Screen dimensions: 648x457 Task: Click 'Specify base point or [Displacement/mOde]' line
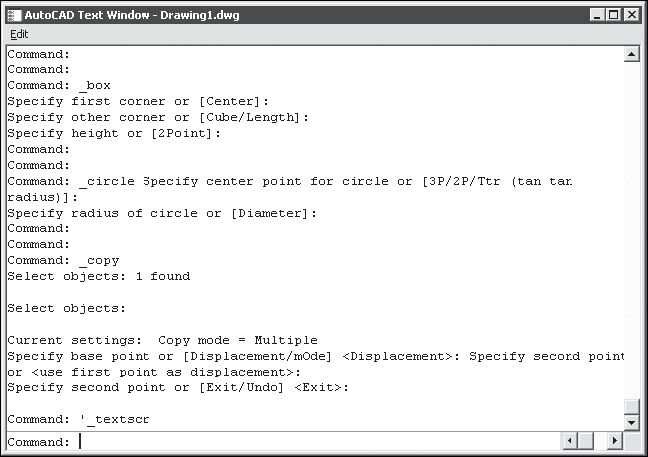point(316,356)
